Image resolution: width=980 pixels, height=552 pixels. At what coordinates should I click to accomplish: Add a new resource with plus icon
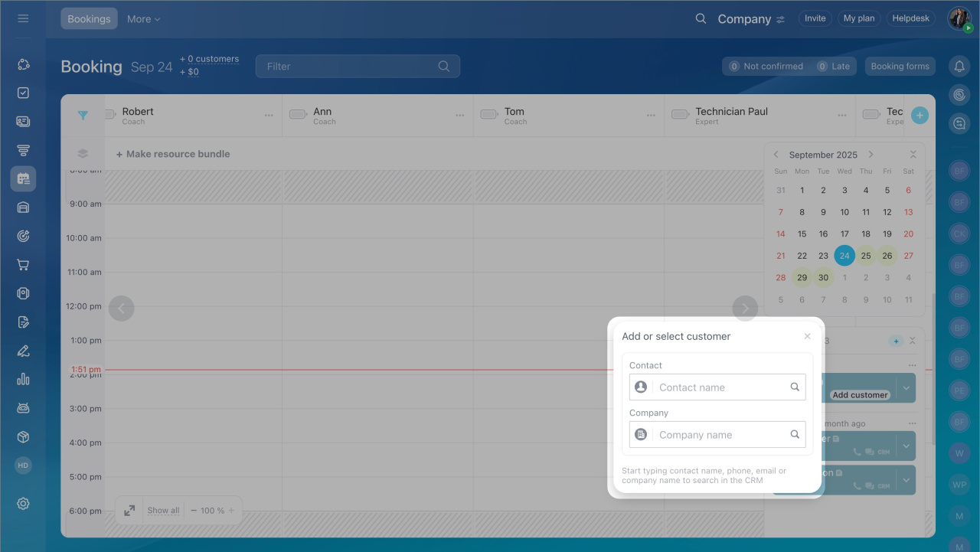point(920,116)
